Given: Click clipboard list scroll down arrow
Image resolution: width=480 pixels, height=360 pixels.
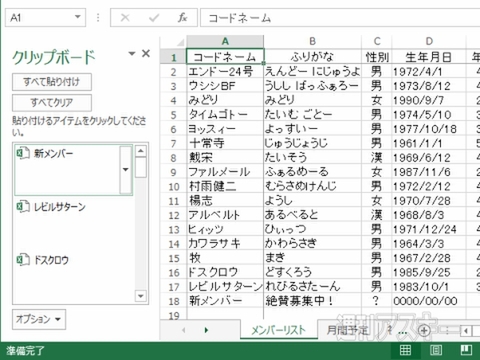Looking at the screenshot, I should (x=141, y=296).
